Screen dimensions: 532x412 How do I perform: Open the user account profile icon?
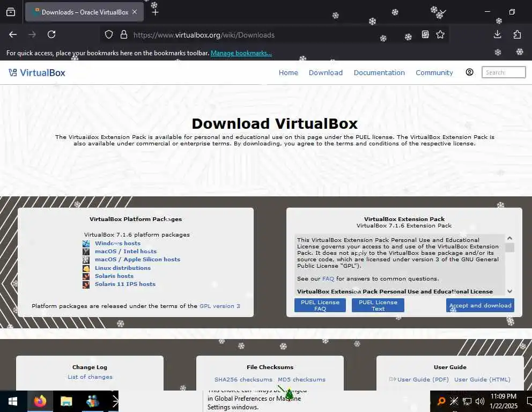[469, 72]
